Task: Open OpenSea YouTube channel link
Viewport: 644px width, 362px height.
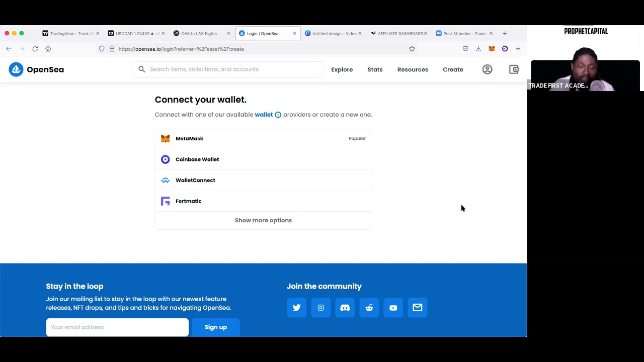Action: [x=393, y=308]
